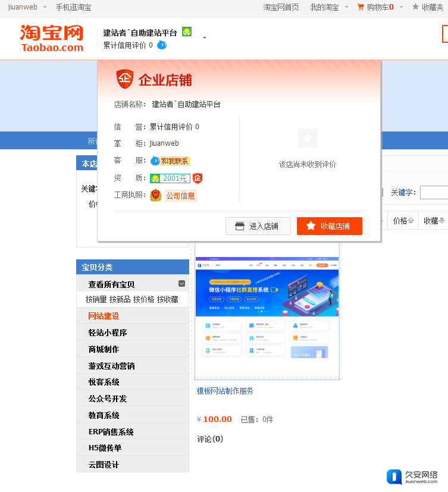Click the ¥100.00 price text
448x492 pixels.
pyautogui.click(x=214, y=419)
